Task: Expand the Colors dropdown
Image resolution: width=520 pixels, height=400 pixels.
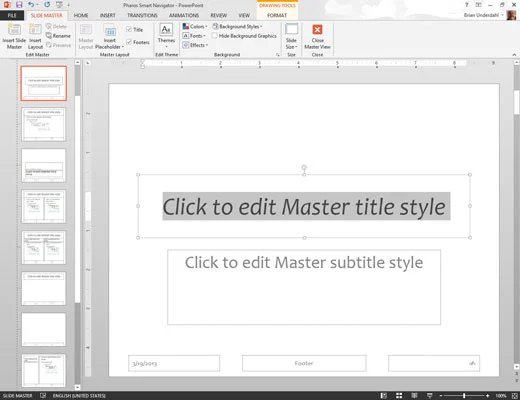Action: pos(195,26)
